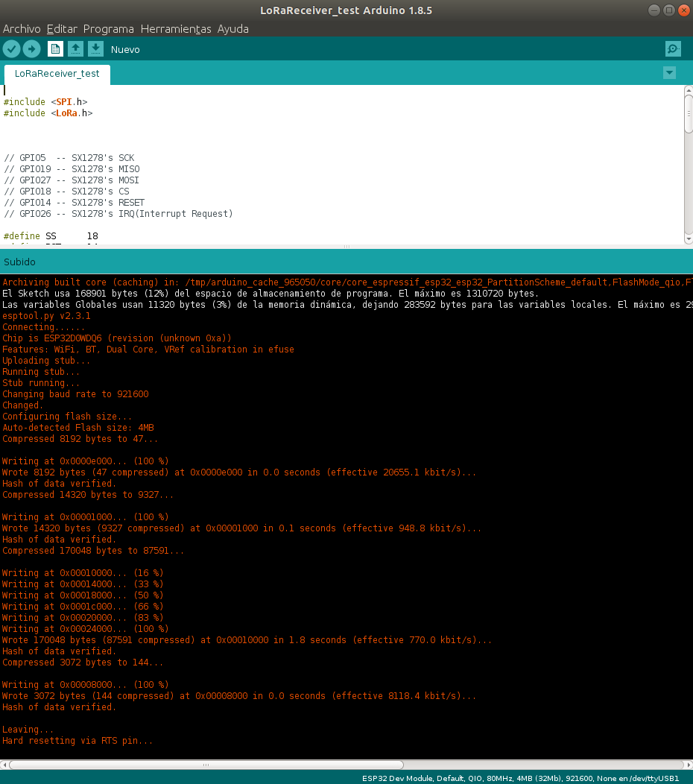Click the '#include <SPI.h>' line

[x=45, y=102]
